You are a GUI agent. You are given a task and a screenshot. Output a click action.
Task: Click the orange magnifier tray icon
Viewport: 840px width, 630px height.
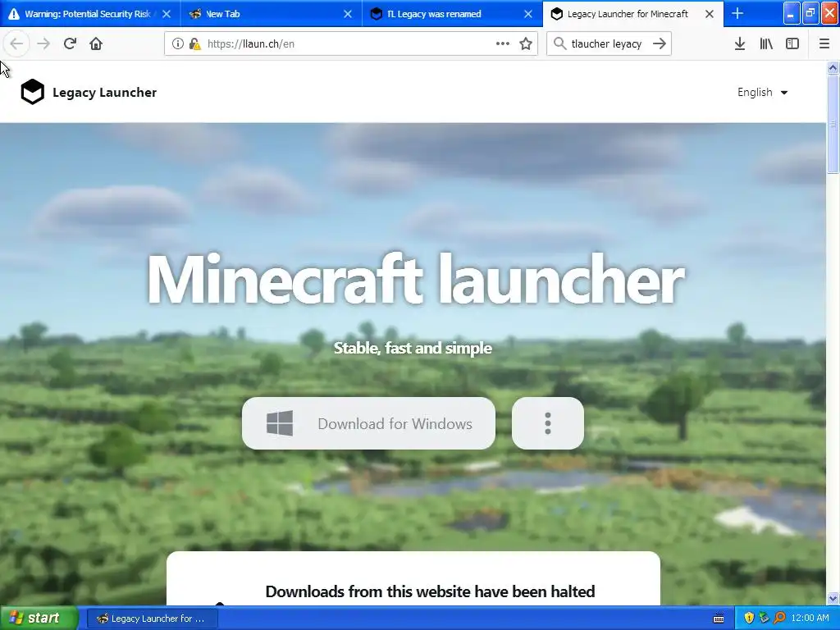[x=779, y=619]
